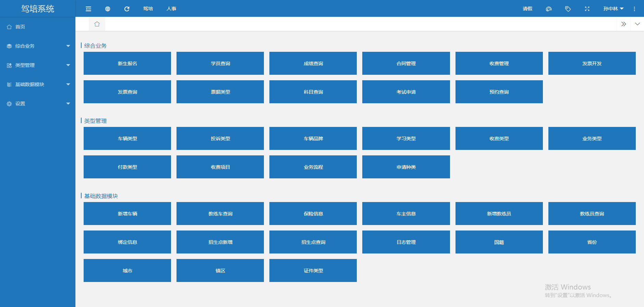Click the 新生报名 tile button
644x307 pixels.
pos(127,63)
